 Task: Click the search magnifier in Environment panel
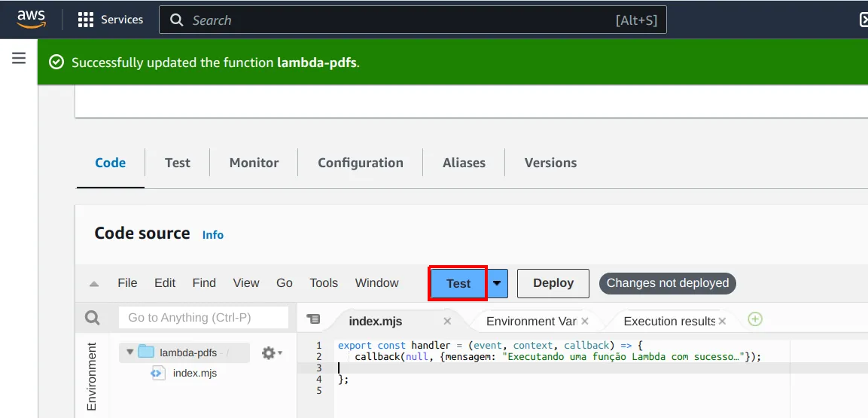pyautogui.click(x=93, y=318)
